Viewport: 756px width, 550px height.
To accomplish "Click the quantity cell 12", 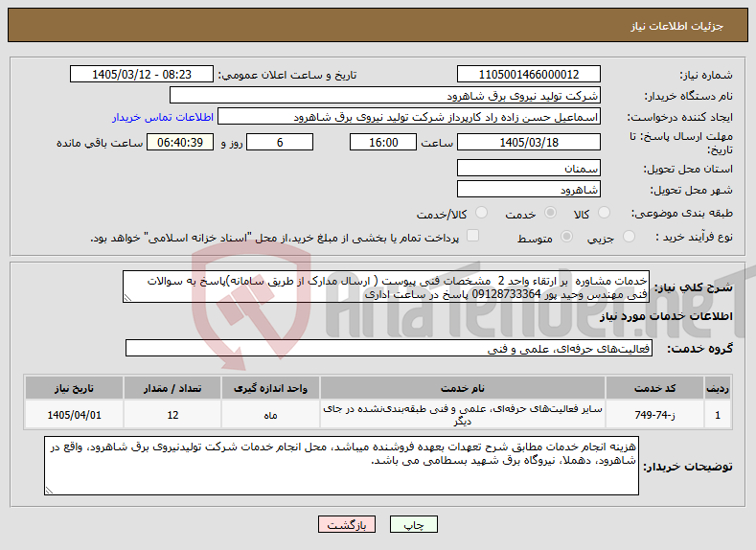I will 172,415.
